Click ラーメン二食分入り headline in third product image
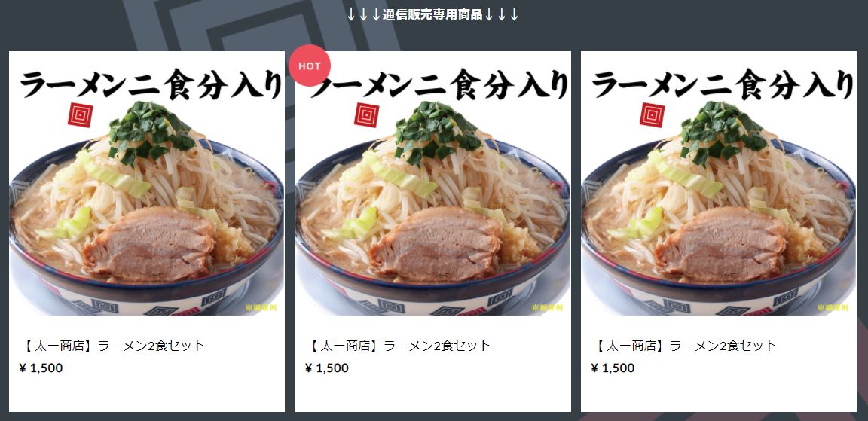The height and width of the screenshot is (421, 868). click(723, 84)
